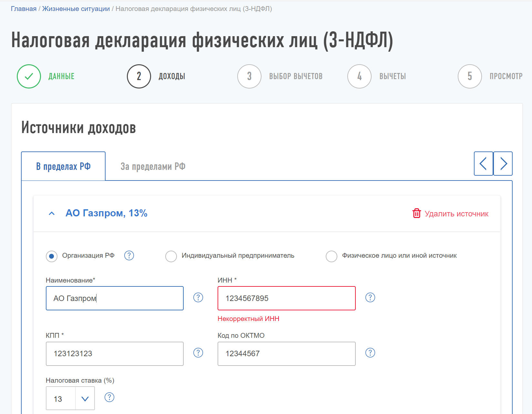This screenshot has width=532, height=414.
Task: Click the red trash Удалить источник icon
Action: (416, 213)
